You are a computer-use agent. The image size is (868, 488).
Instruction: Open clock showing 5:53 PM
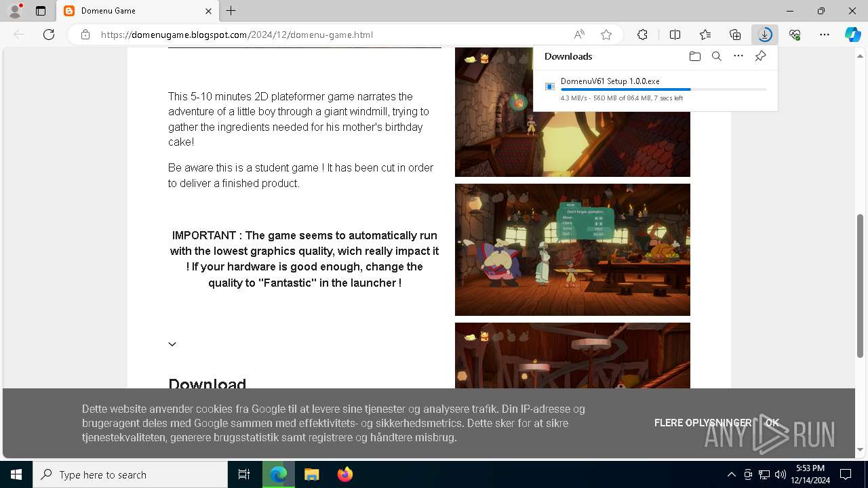coord(810,474)
